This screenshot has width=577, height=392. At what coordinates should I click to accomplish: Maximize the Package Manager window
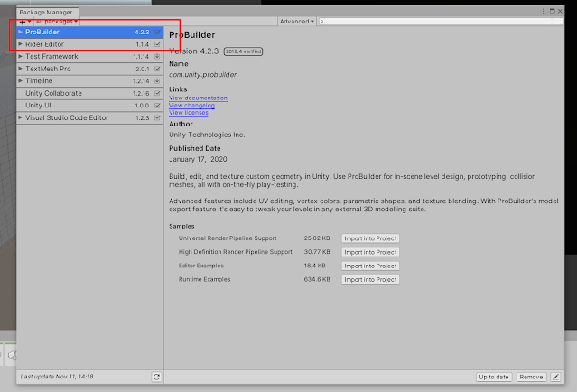click(x=553, y=12)
